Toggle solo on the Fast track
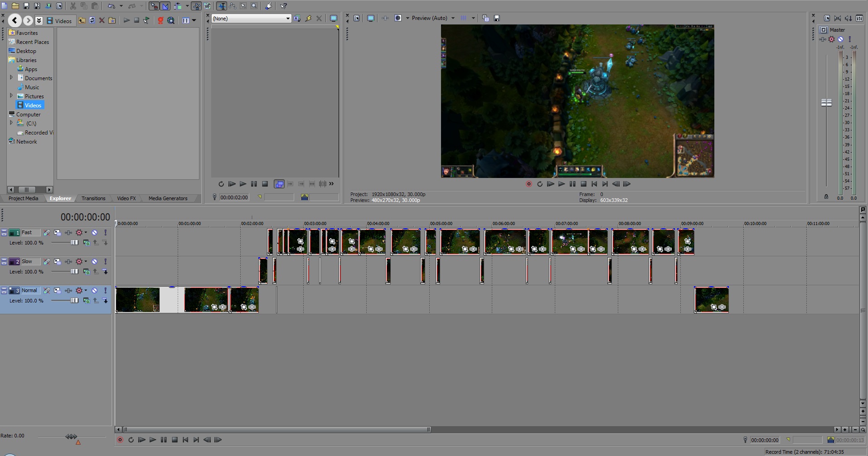 [x=105, y=232]
